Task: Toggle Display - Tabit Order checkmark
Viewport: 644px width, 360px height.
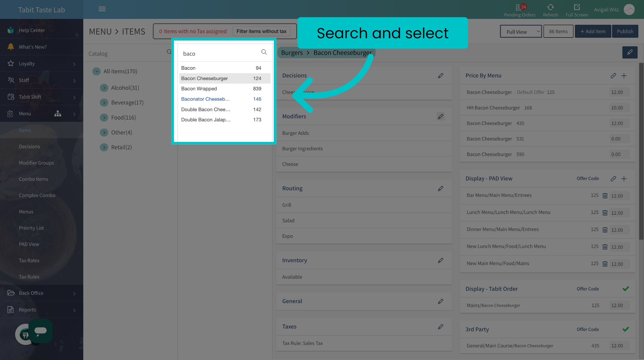Action: [626, 289]
